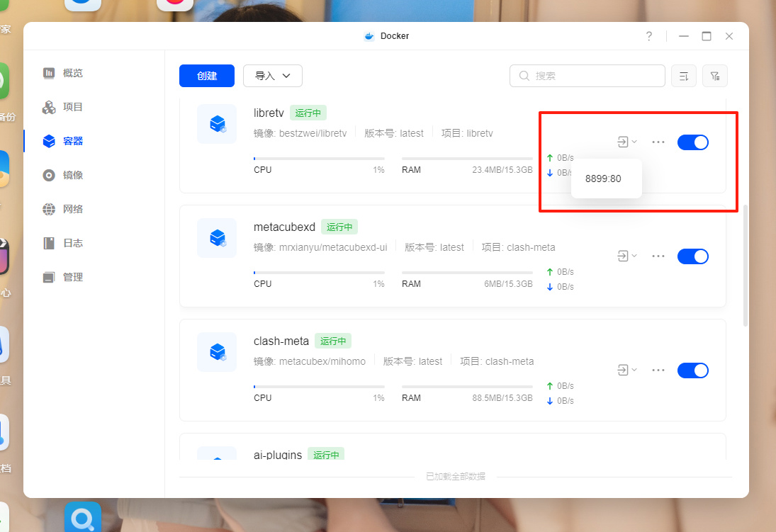Open the blue magnifier desktop app icon

tap(83, 517)
